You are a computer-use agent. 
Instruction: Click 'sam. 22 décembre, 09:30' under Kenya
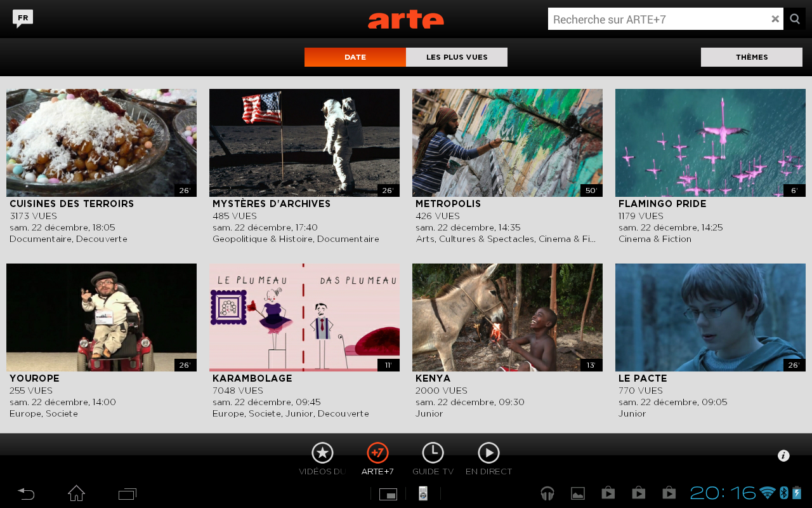click(470, 402)
